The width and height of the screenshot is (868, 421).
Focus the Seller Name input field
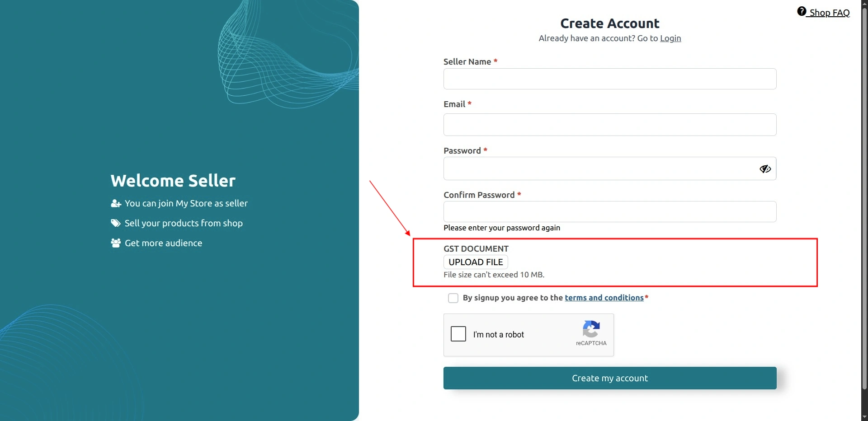(x=610, y=79)
